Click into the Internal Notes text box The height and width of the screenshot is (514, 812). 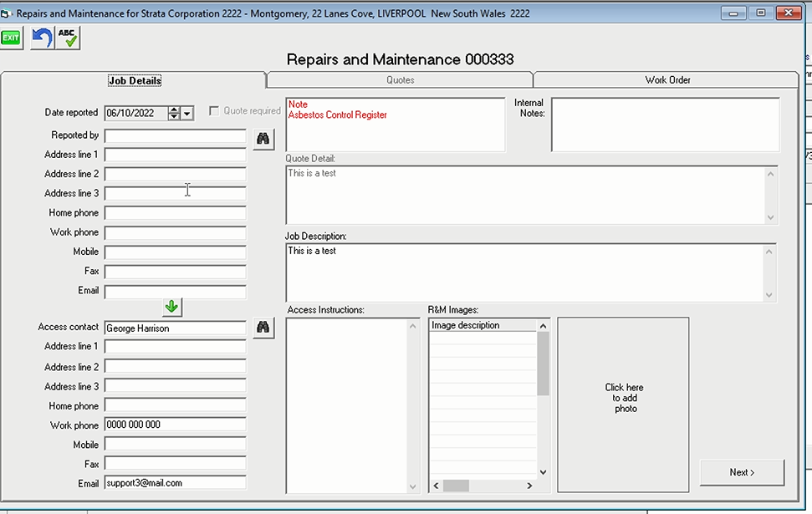tap(665, 125)
